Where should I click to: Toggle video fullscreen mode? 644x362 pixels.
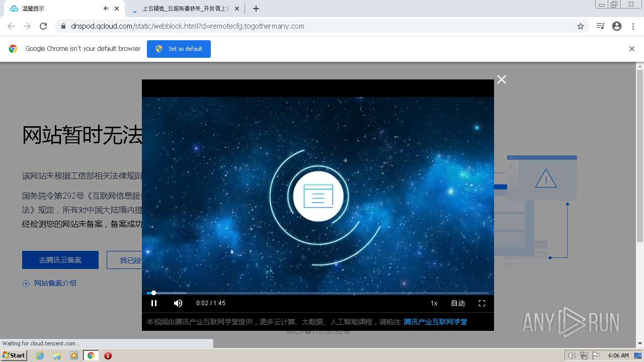(482, 303)
